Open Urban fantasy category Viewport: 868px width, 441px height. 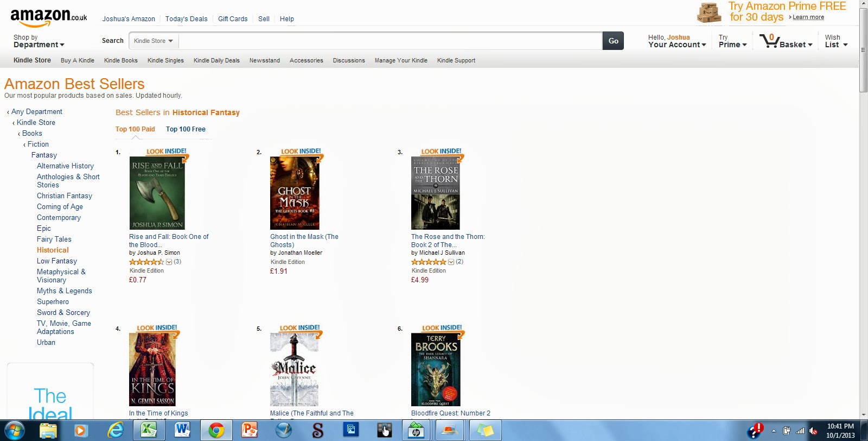[x=46, y=343]
